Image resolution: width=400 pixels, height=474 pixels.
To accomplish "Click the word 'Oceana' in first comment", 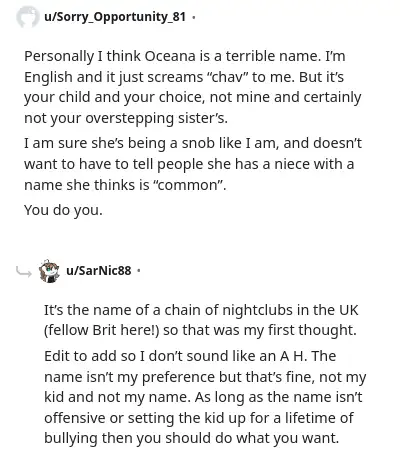I will click(170, 56).
